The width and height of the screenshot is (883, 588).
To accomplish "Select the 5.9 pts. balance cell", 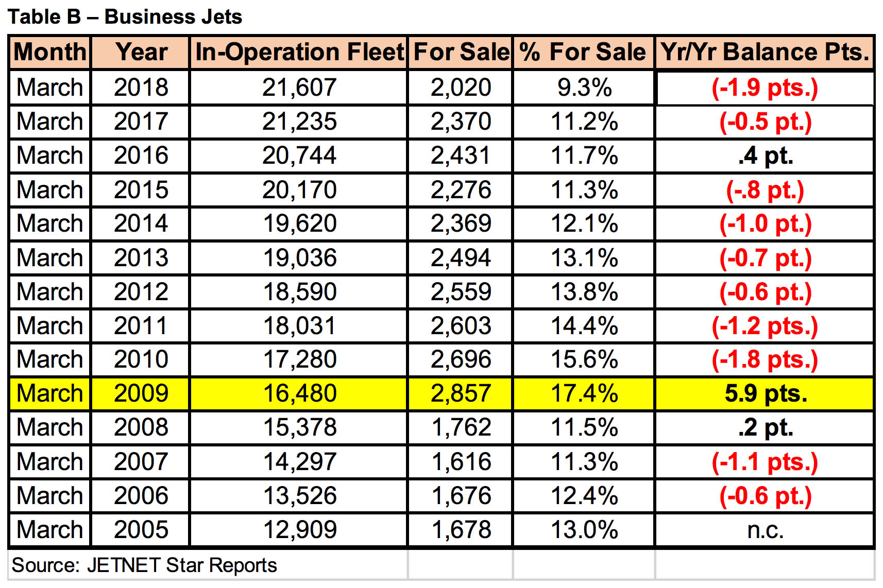I will coord(766,393).
